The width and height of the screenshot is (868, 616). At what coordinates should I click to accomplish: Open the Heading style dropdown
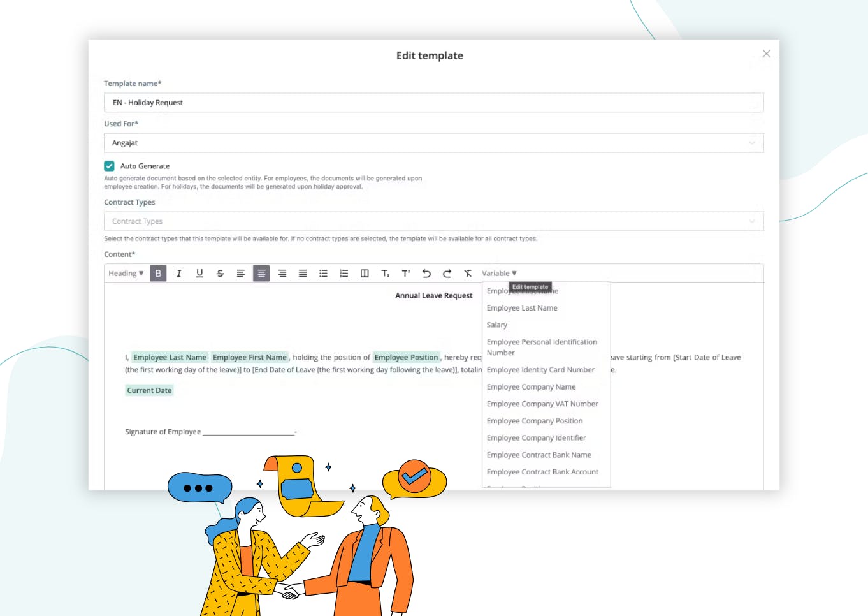click(x=125, y=273)
